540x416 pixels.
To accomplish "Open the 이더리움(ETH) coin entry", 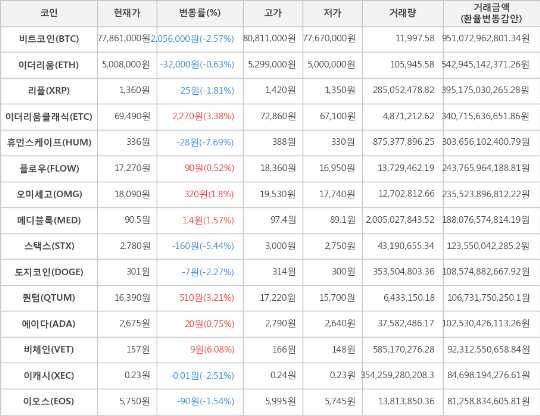I will [x=49, y=65].
